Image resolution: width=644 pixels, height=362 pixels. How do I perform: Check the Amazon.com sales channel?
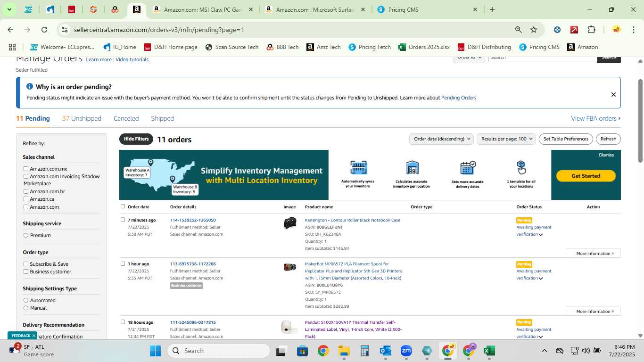26,207
